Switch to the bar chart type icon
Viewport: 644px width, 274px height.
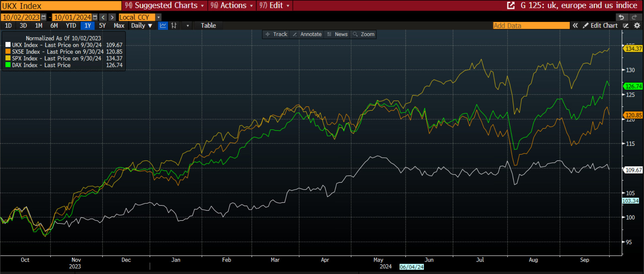[x=174, y=25]
